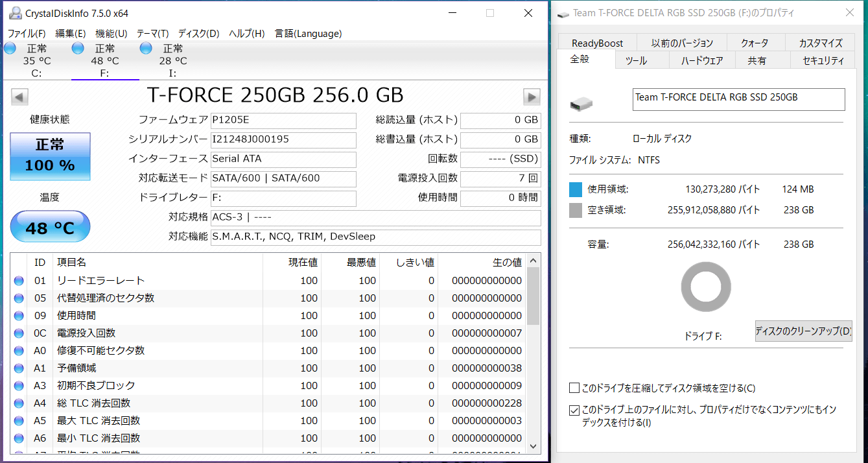This screenshot has height=463, width=868.
Task: Go to next disk with right arrow
Action: click(532, 97)
